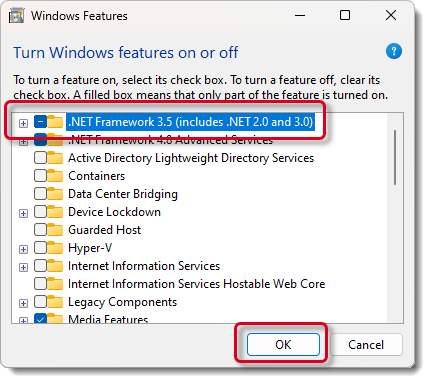
Task: Click the Windows Features title bar icon
Action: 16,16
